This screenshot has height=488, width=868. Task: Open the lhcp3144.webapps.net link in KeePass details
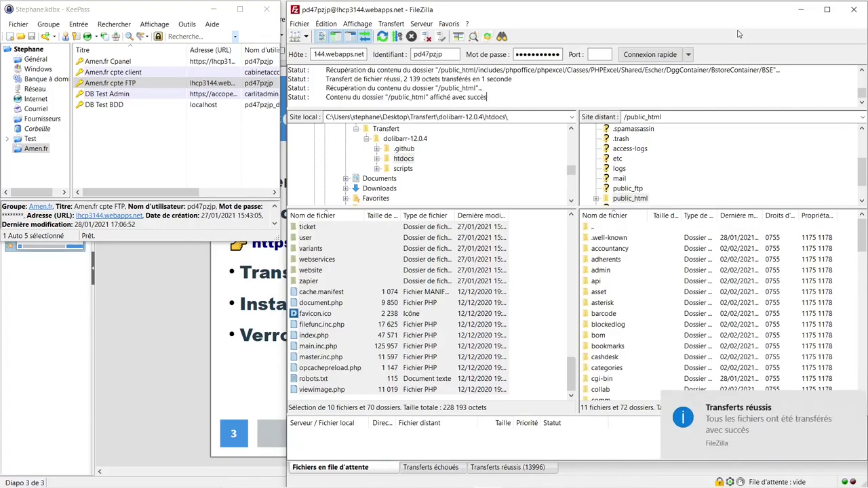tap(109, 216)
